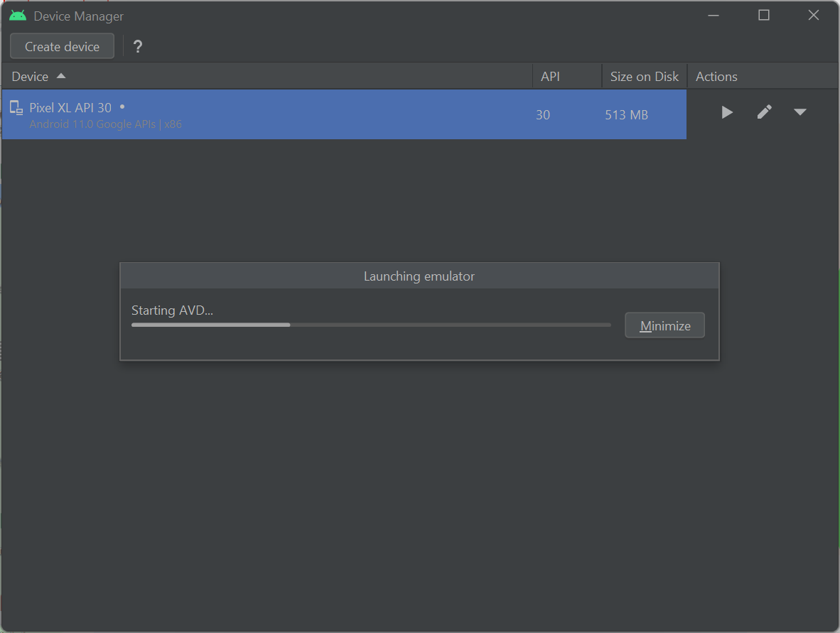Click the Starting AVD... status text
This screenshot has width=840, height=633.
click(x=172, y=310)
